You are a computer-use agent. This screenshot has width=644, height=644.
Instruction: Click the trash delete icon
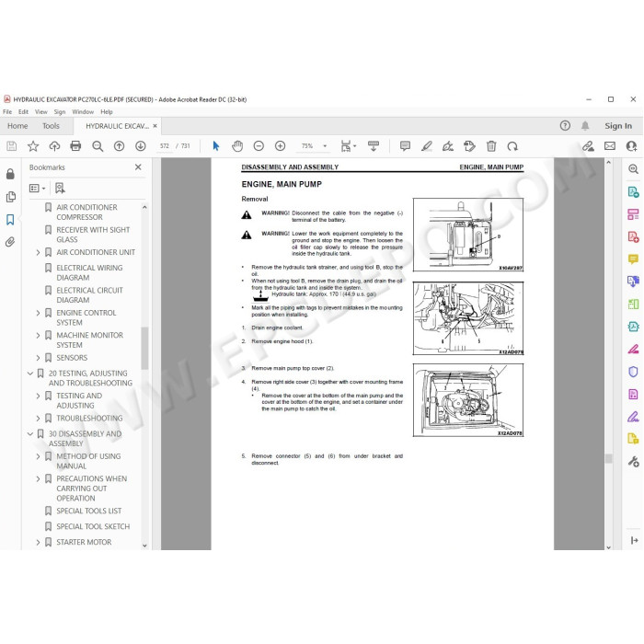[x=491, y=146]
